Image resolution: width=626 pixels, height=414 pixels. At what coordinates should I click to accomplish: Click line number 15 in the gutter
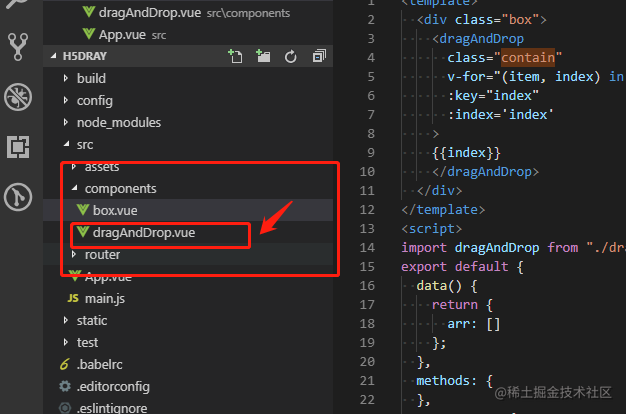(x=367, y=267)
